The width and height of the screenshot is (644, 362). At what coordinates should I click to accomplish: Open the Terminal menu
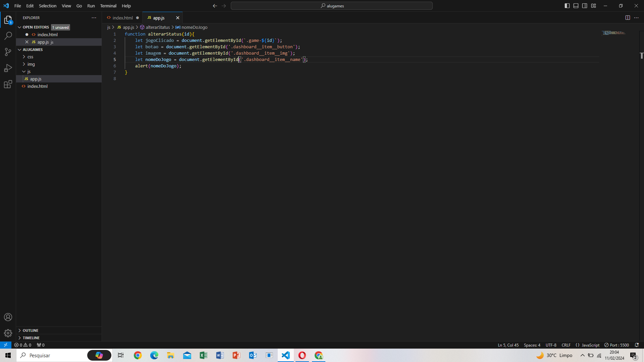coord(108,6)
